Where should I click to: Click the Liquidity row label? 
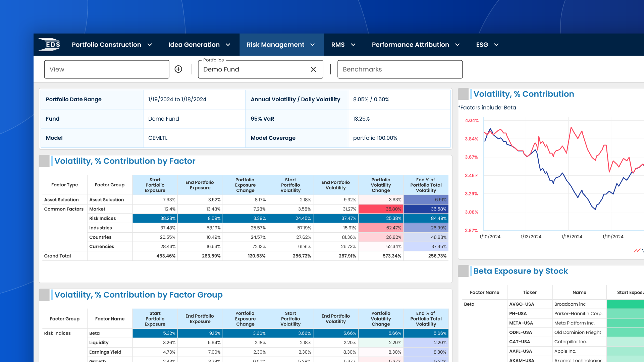99,343
